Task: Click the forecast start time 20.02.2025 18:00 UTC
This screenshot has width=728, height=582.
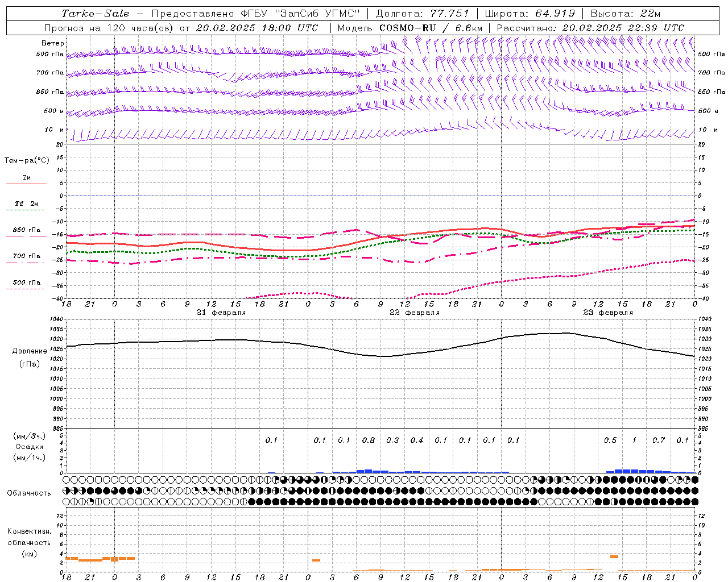Action: click(257, 28)
